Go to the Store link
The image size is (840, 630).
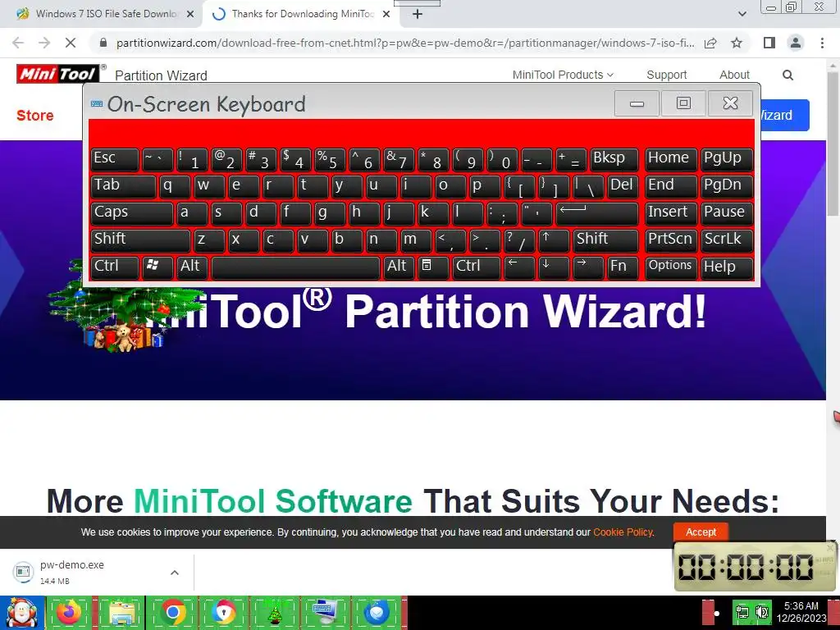click(x=34, y=115)
